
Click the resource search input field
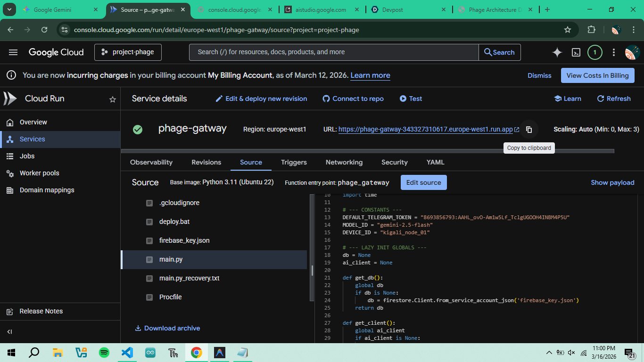(334, 52)
